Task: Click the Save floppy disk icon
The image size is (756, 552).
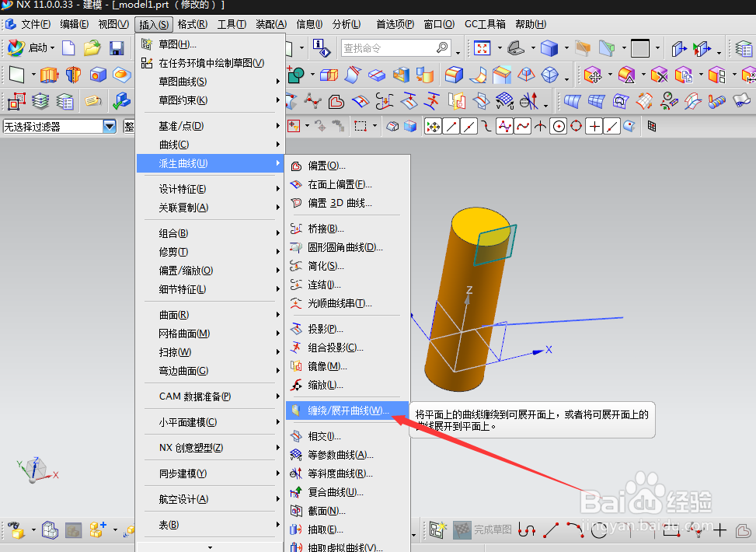Action: (117, 47)
